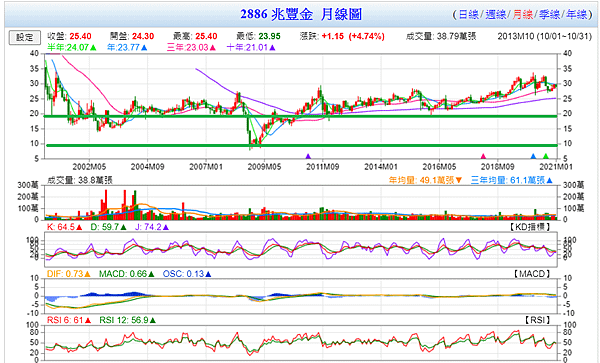This screenshot has width=600, height=363.
Task: Click the 年:23.77 moving average label
Action: click(127, 48)
